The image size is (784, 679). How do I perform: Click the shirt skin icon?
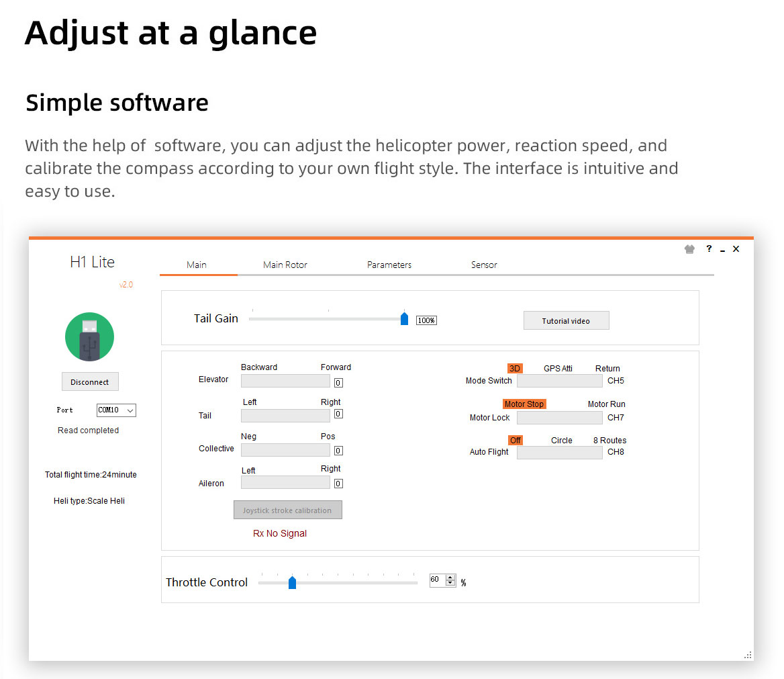click(689, 249)
